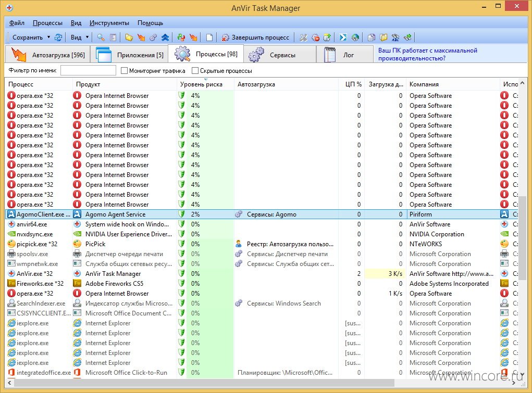532x393 pixels.
Task: Sort by the ЦП % column header
Action: point(352,84)
